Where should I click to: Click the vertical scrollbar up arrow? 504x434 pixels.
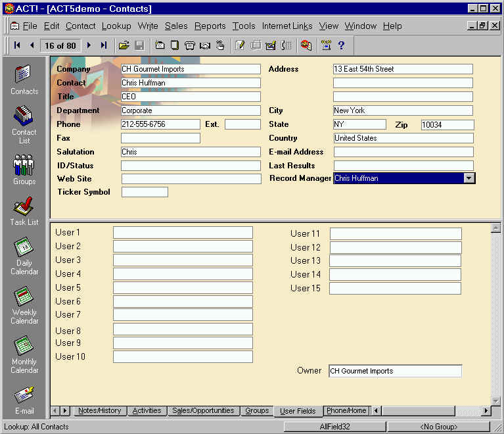click(x=495, y=228)
